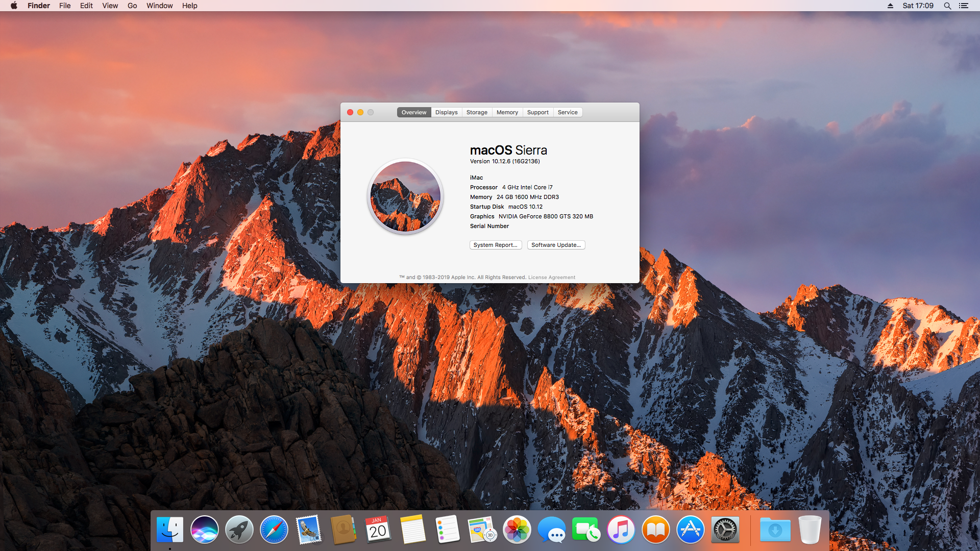Switch to the Displays tab

click(x=446, y=112)
